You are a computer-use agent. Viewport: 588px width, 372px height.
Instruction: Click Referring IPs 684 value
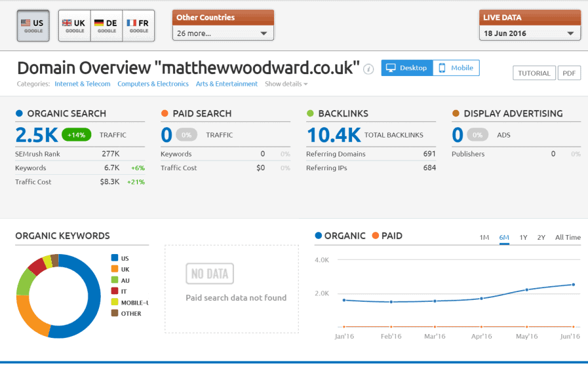coord(429,168)
